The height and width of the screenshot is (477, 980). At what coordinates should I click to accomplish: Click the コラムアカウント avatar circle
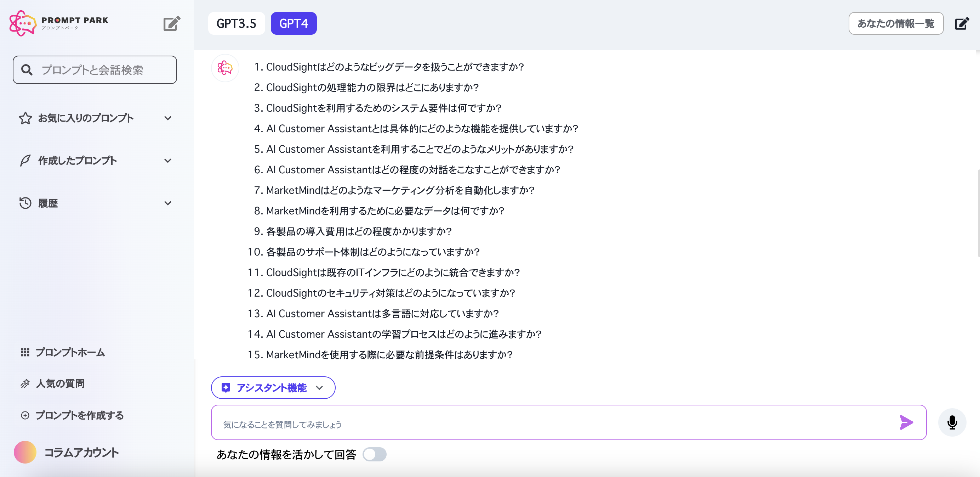point(25,452)
